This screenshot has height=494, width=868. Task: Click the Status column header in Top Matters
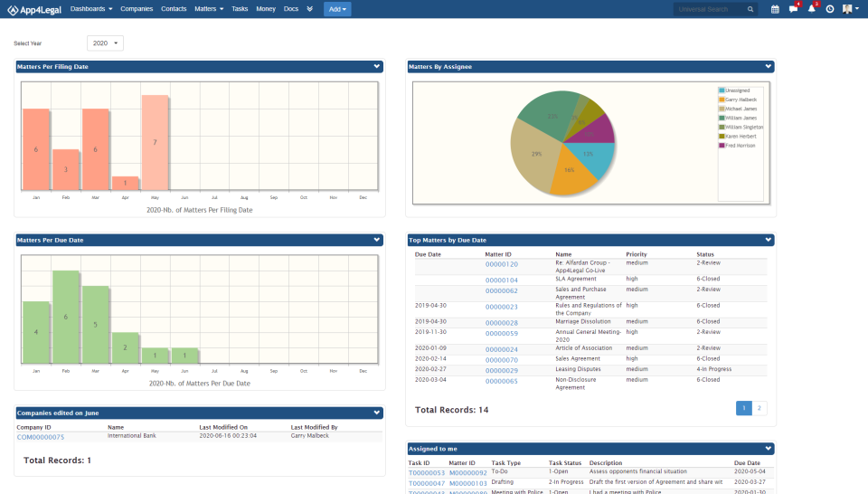(x=705, y=254)
